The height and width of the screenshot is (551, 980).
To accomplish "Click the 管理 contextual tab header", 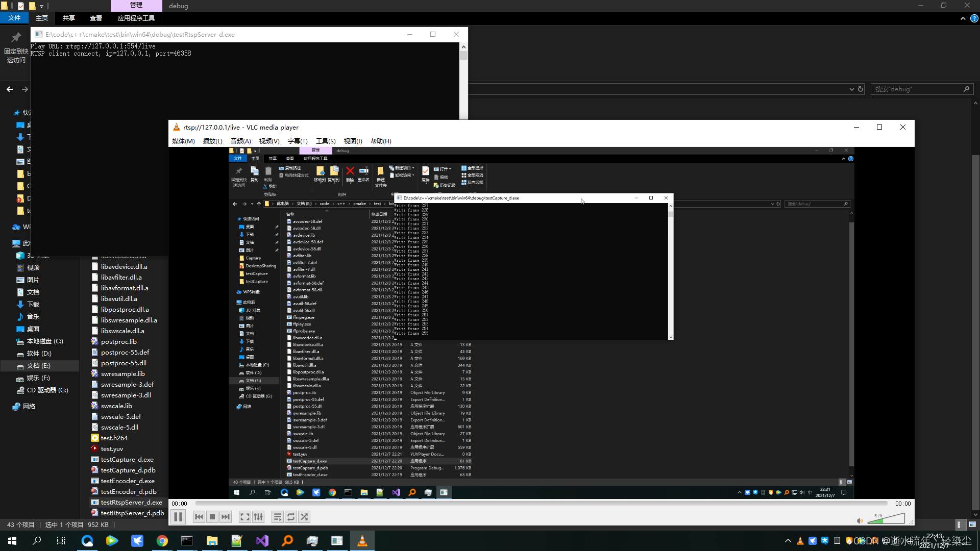I will click(x=136, y=5).
